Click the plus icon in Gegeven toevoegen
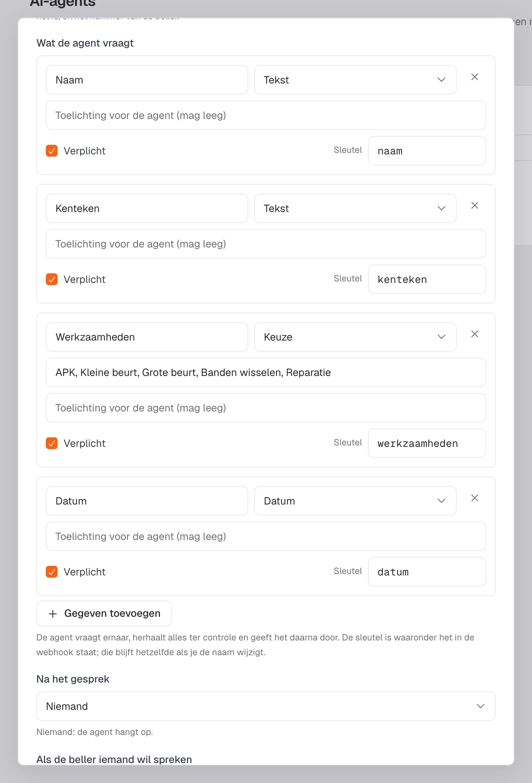This screenshot has width=532, height=783. pos(53,614)
